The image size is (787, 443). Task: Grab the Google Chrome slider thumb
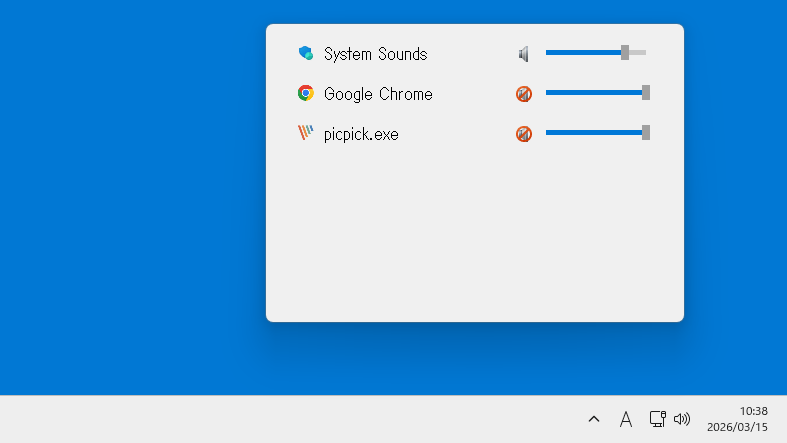click(x=646, y=93)
